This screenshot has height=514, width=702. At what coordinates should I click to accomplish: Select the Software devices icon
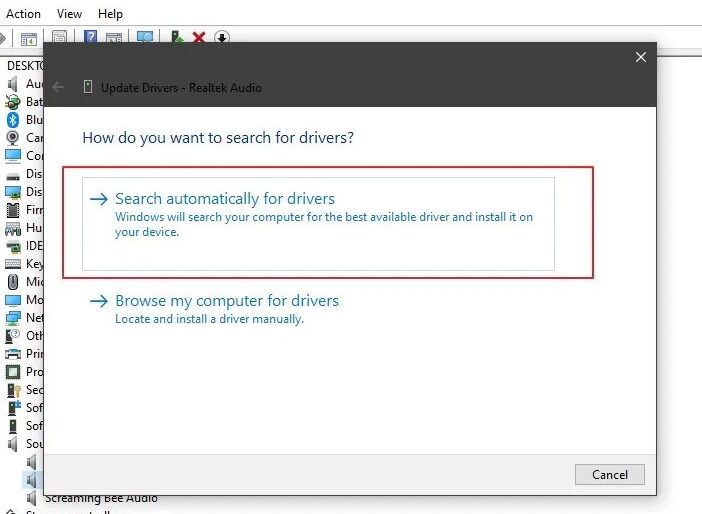(13, 426)
